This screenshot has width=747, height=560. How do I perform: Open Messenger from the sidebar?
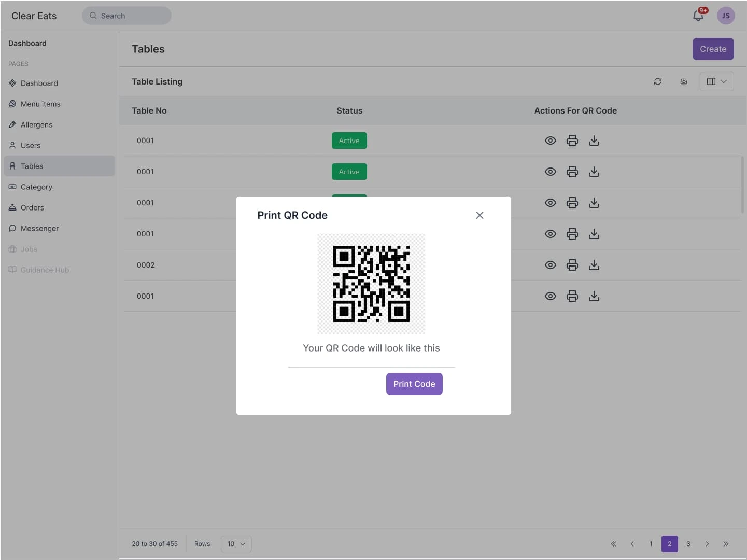[60, 228]
